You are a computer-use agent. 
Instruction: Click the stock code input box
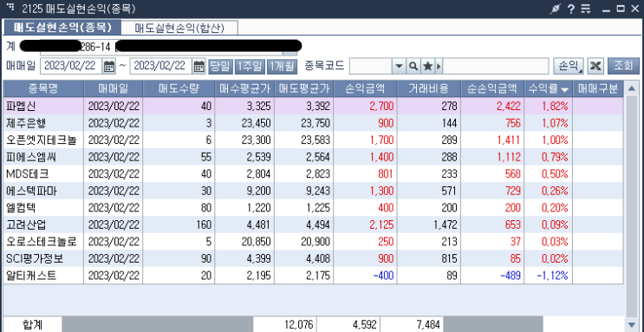370,66
